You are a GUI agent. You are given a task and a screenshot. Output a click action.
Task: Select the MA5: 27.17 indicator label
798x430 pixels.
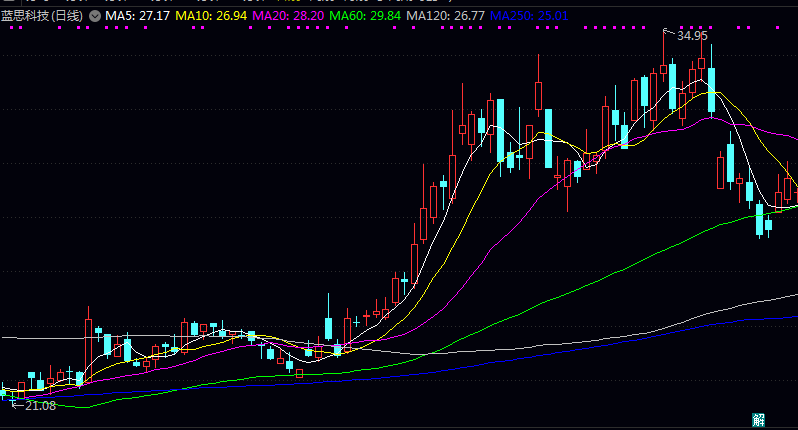137,16
